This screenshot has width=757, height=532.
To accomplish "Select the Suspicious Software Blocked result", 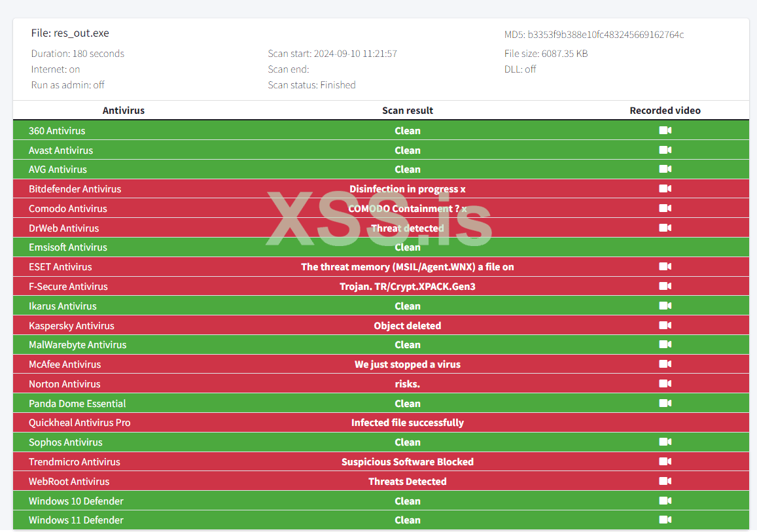I will pyautogui.click(x=408, y=462).
